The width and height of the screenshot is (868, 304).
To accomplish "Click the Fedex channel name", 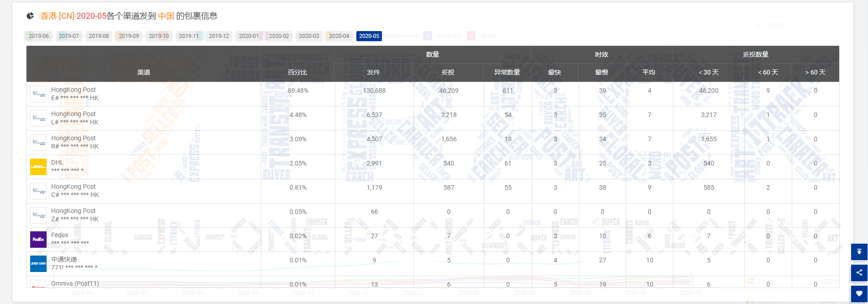I will tap(60, 235).
